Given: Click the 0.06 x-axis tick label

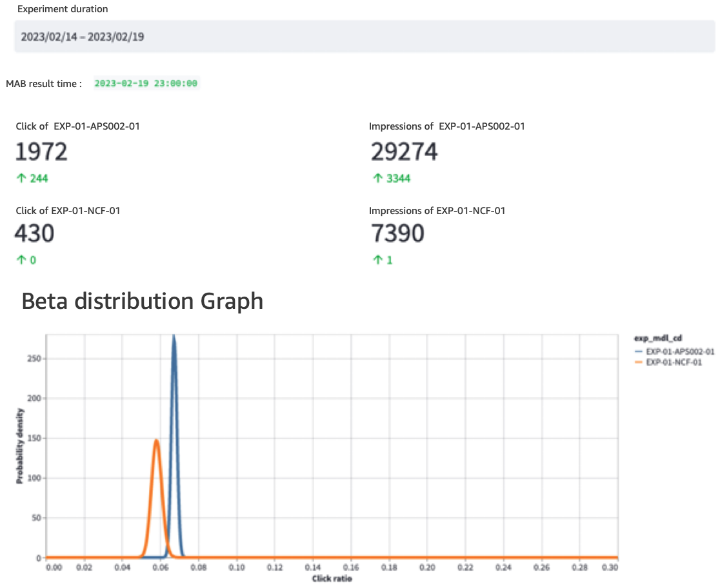Looking at the screenshot, I should point(160,568).
